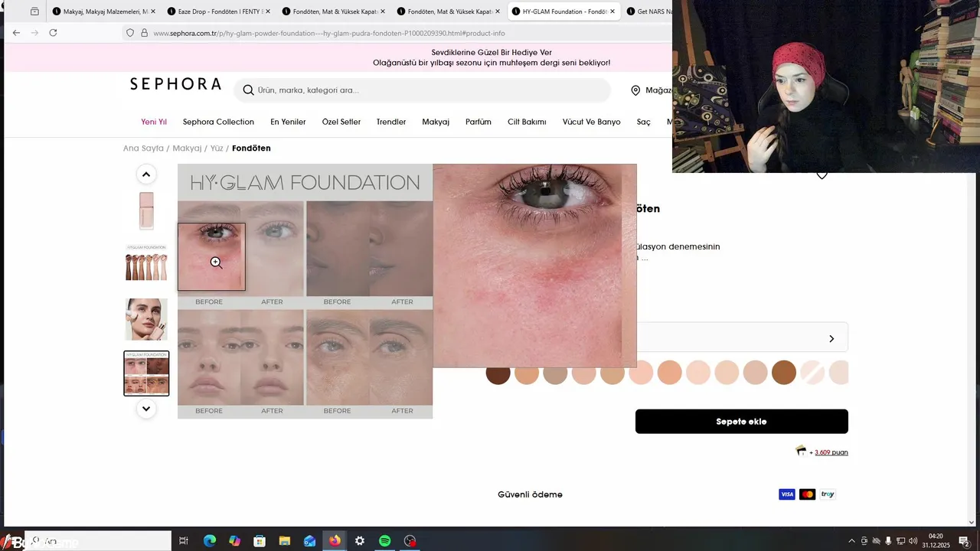Select the foundation bottle thumbnail
The width and height of the screenshot is (980, 551).
coord(146,210)
